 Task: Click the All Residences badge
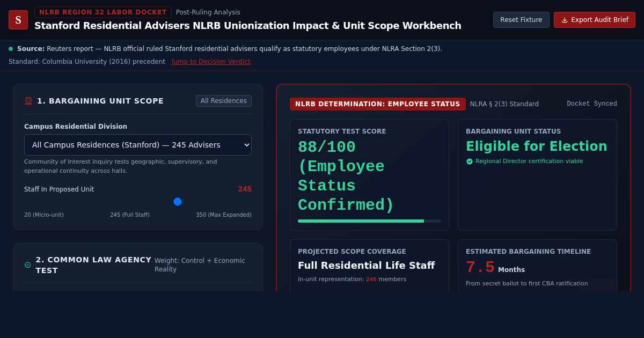224,101
